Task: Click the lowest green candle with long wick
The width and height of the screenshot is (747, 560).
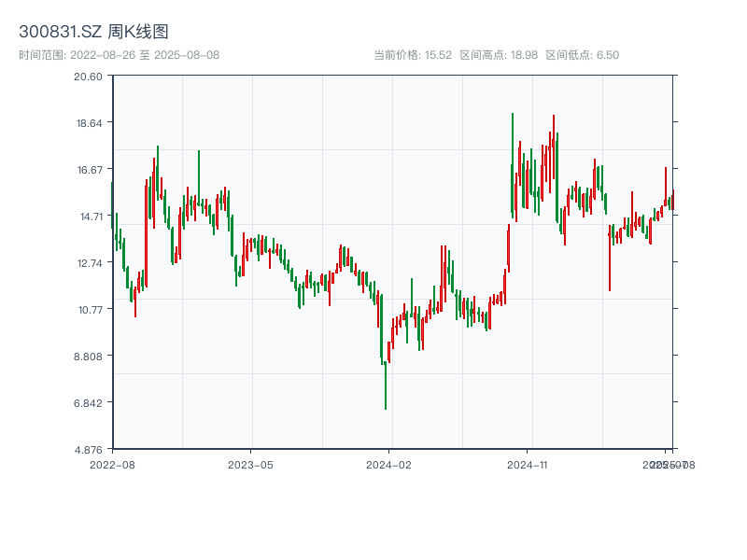Action: [x=385, y=383]
